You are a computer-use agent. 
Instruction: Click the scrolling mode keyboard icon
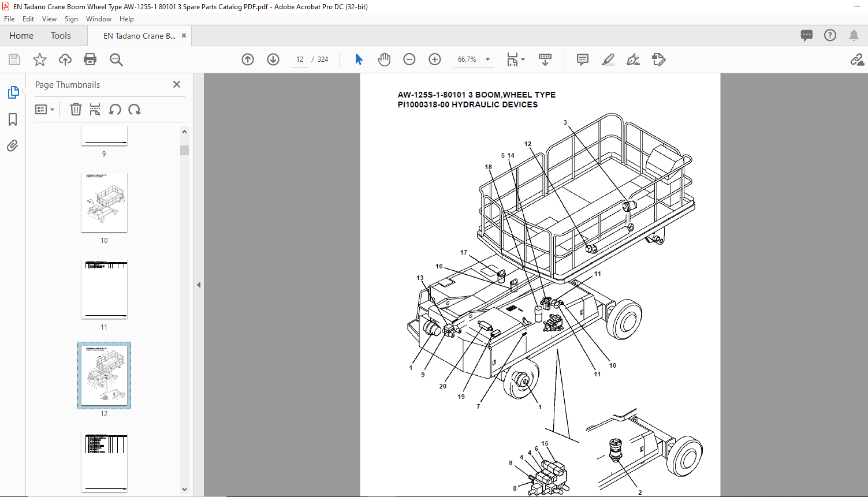(x=545, y=59)
